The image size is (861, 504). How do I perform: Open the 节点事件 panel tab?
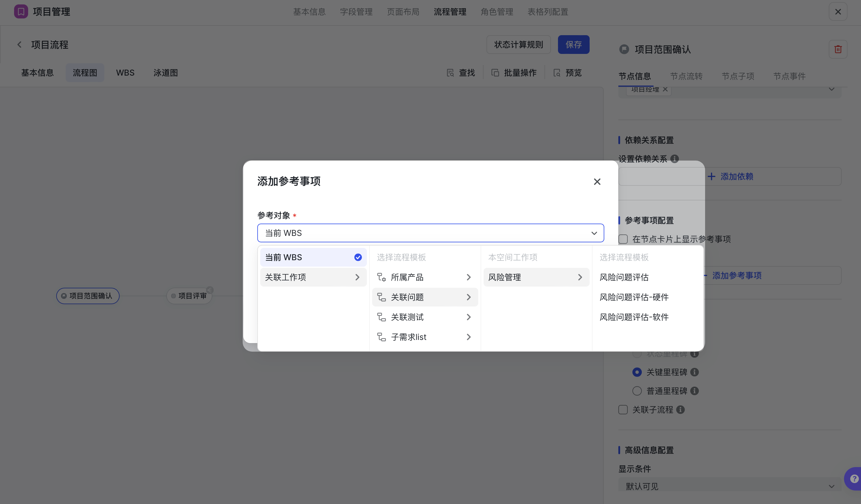789,76
